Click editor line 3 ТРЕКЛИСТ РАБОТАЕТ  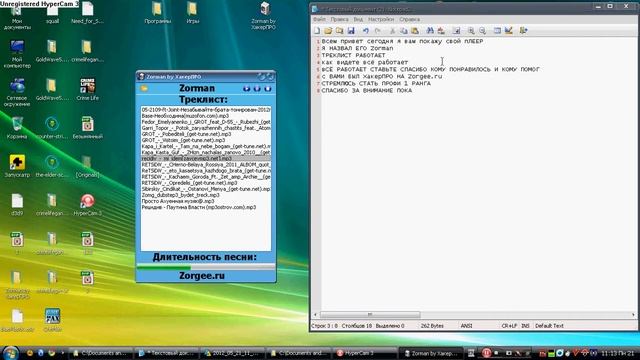pyautogui.click(x=353, y=55)
